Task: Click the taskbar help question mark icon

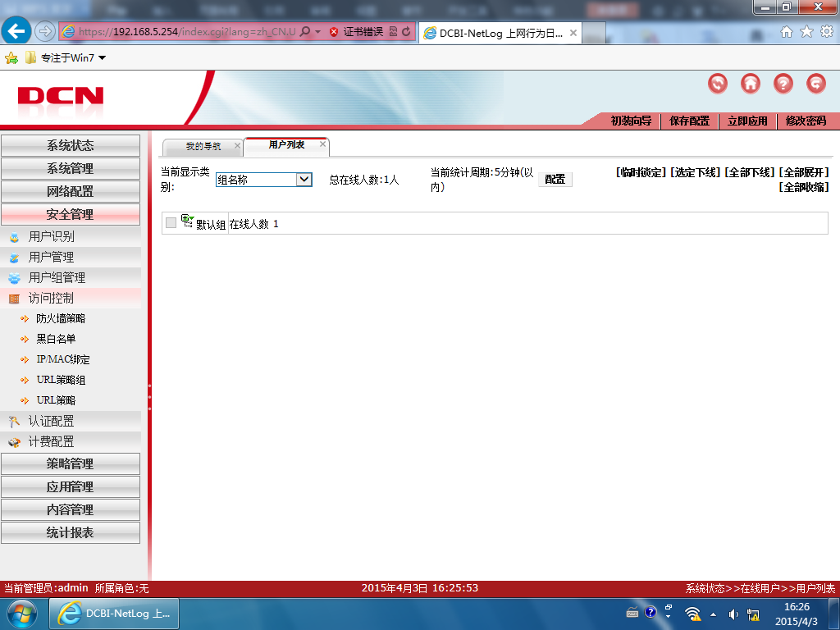Action: 651,612
